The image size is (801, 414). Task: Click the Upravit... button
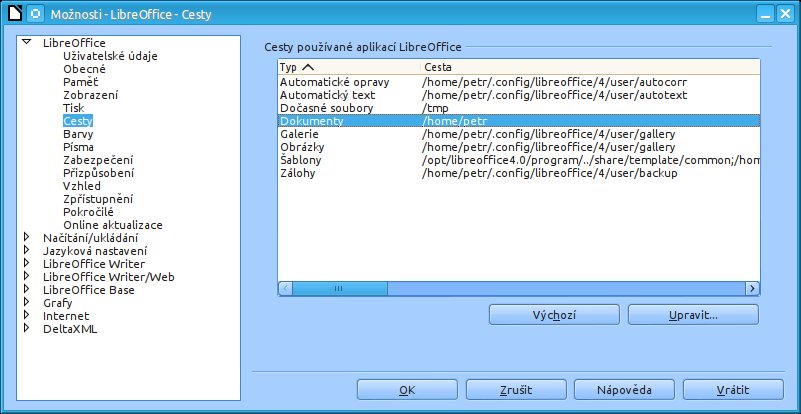click(x=693, y=315)
